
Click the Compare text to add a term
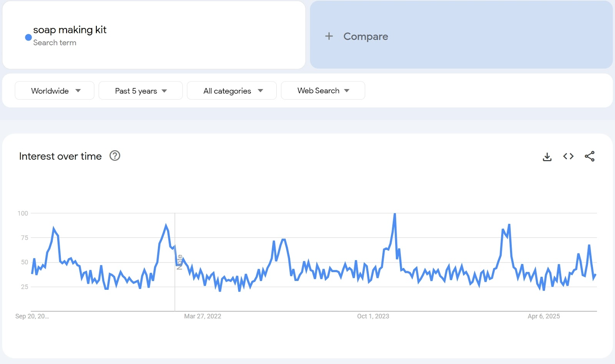tap(366, 37)
